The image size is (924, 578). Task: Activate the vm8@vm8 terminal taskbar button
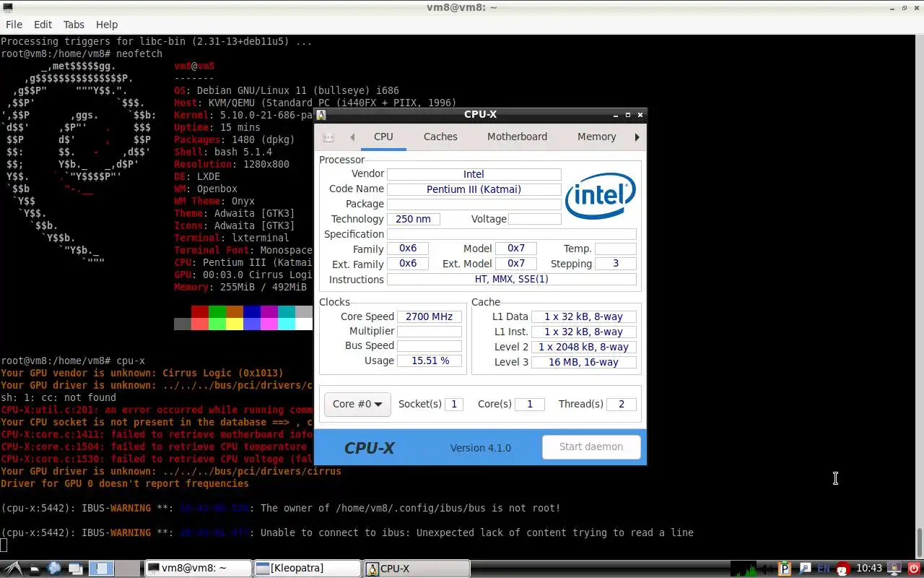[198, 569]
